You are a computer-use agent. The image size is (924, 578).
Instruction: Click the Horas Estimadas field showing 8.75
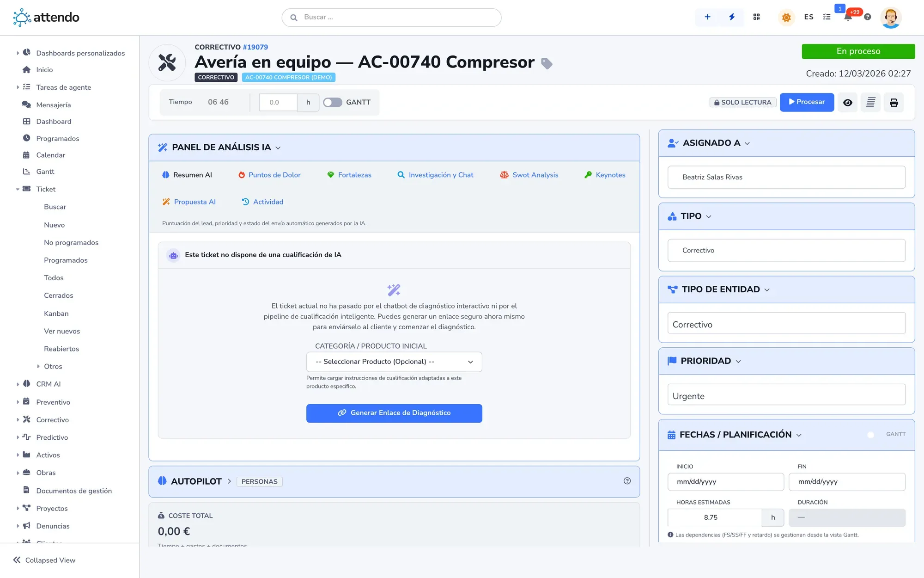click(x=714, y=517)
